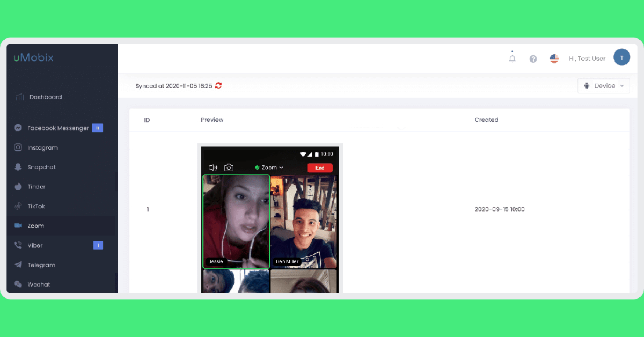644x337 pixels.
Task: Click the Wechat bubbles icon
Action: (x=18, y=284)
